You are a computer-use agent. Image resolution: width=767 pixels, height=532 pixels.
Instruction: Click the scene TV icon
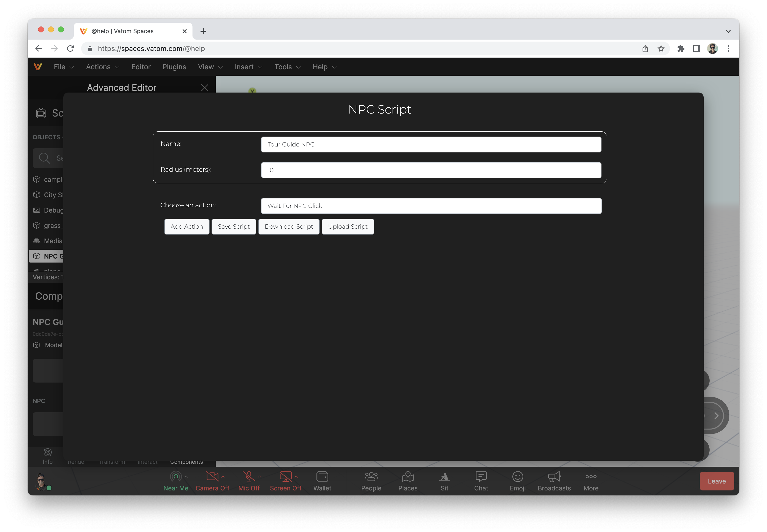(41, 113)
